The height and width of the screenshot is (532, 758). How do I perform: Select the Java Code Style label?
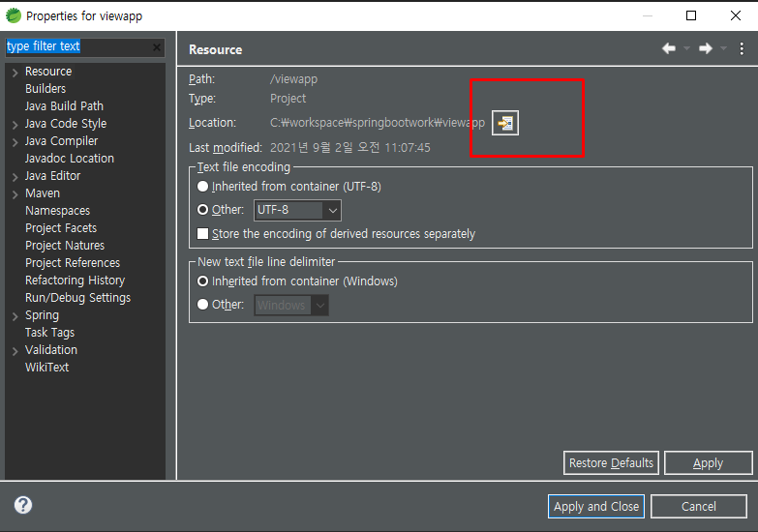click(x=66, y=124)
